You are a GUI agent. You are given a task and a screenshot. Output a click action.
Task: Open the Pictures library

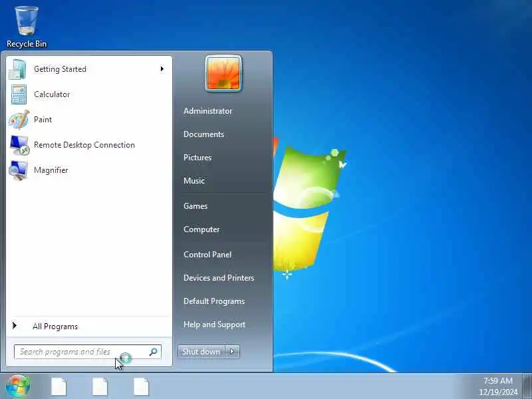198,158
